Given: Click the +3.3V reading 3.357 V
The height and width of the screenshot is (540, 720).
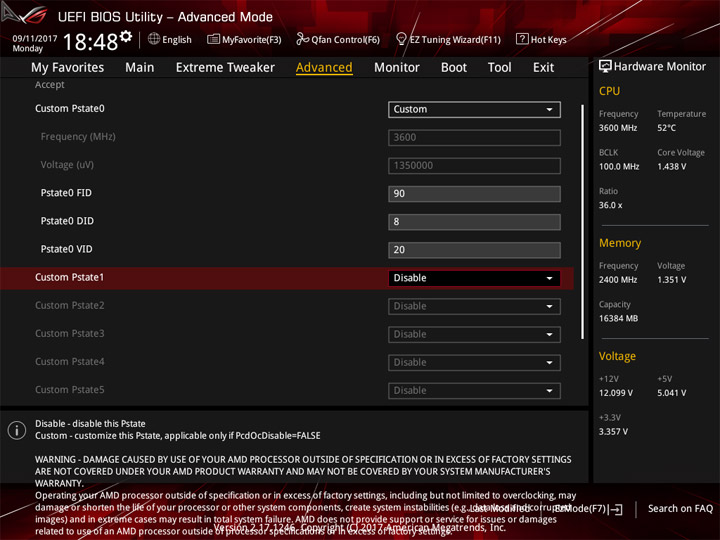Looking at the screenshot, I should click(x=613, y=431).
